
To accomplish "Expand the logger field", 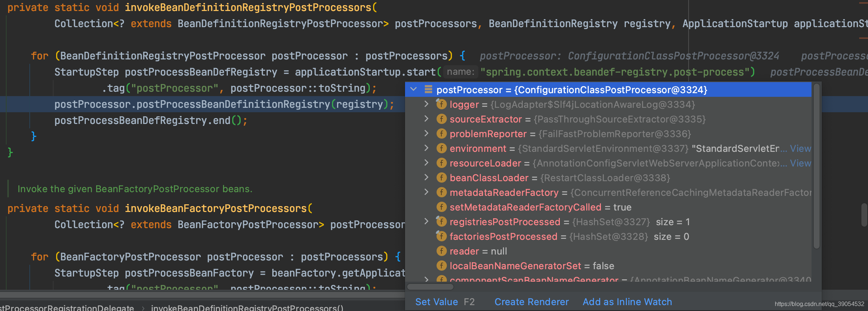I will coord(426,104).
